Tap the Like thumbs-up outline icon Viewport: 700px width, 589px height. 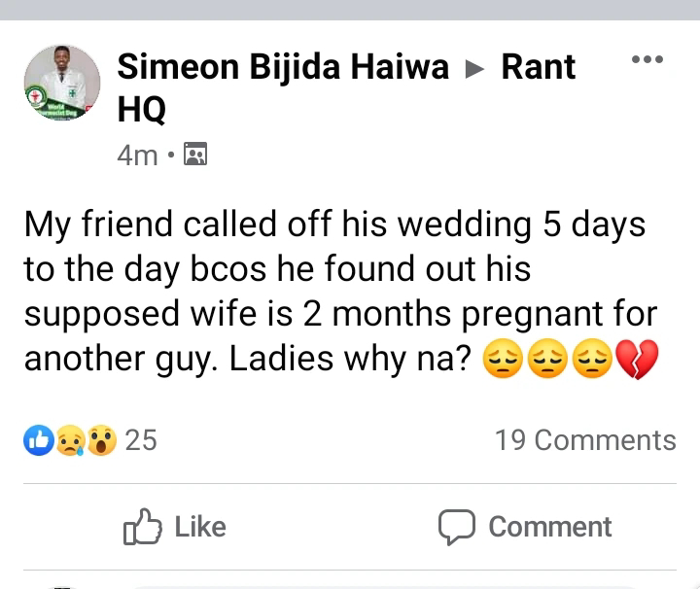click(142, 527)
